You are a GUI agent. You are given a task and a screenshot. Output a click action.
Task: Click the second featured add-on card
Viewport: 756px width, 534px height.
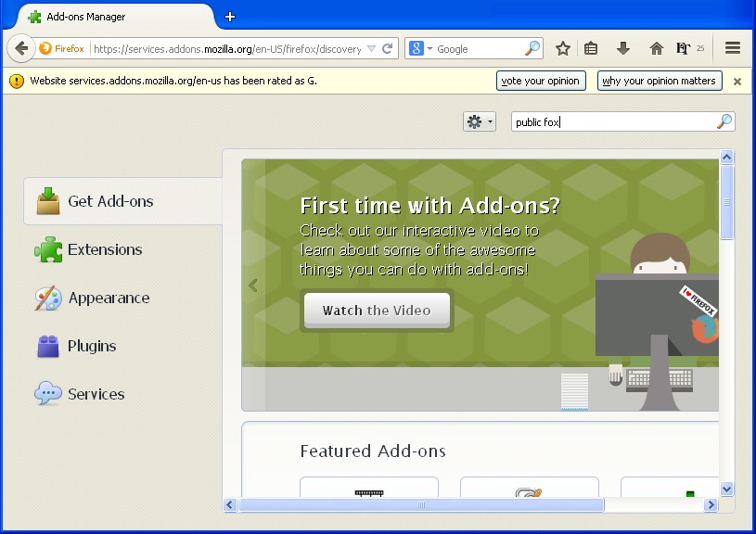point(530,487)
